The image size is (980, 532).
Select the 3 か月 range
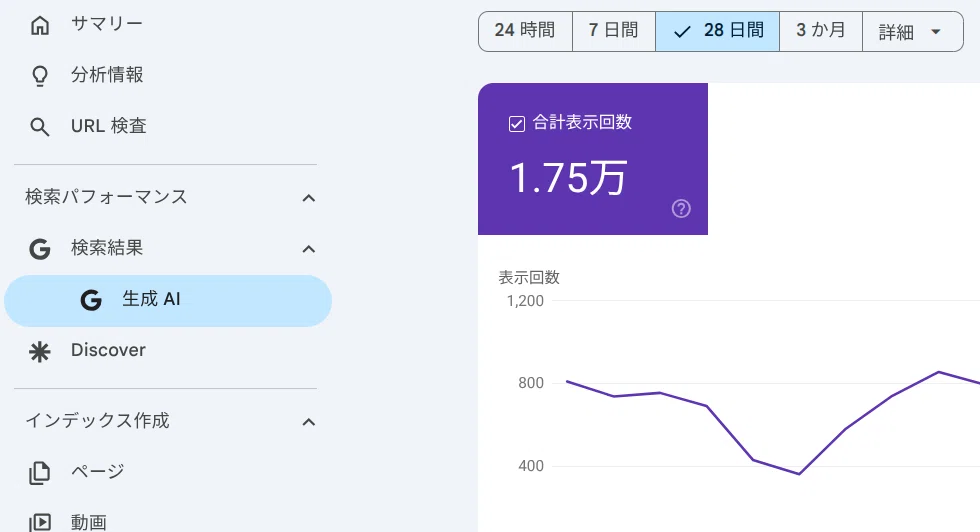(x=821, y=31)
